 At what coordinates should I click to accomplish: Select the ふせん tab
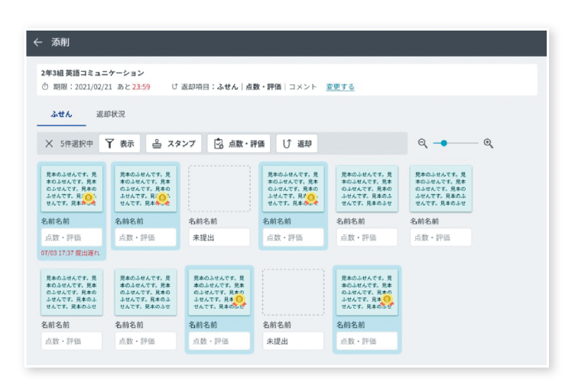point(61,115)
